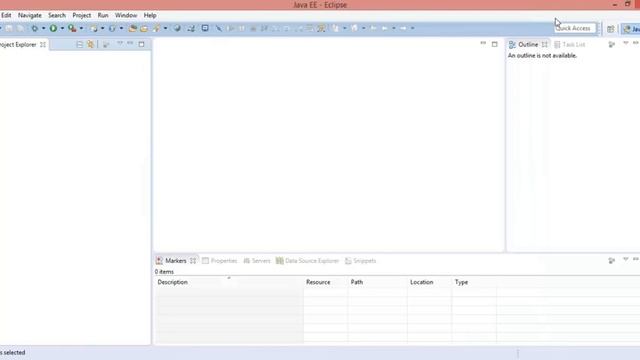
Task: Toggle Focus on Active Task in Markers
Action: (x=611, y=260)
